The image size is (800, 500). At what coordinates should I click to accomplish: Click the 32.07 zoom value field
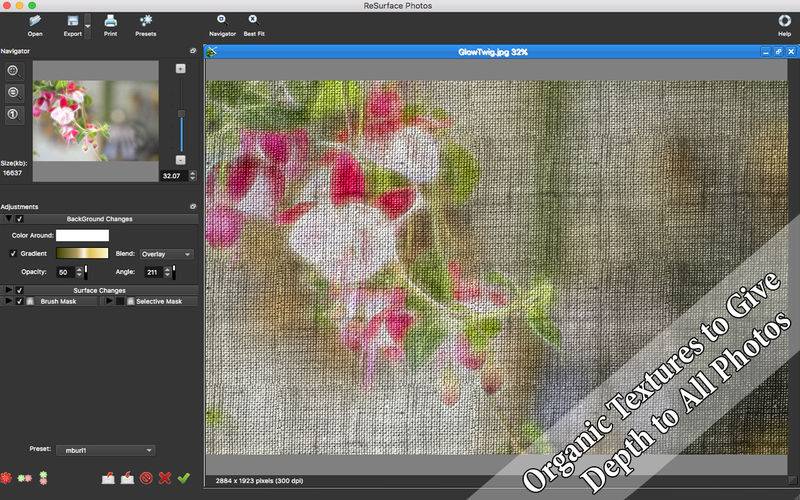(173, 176)
